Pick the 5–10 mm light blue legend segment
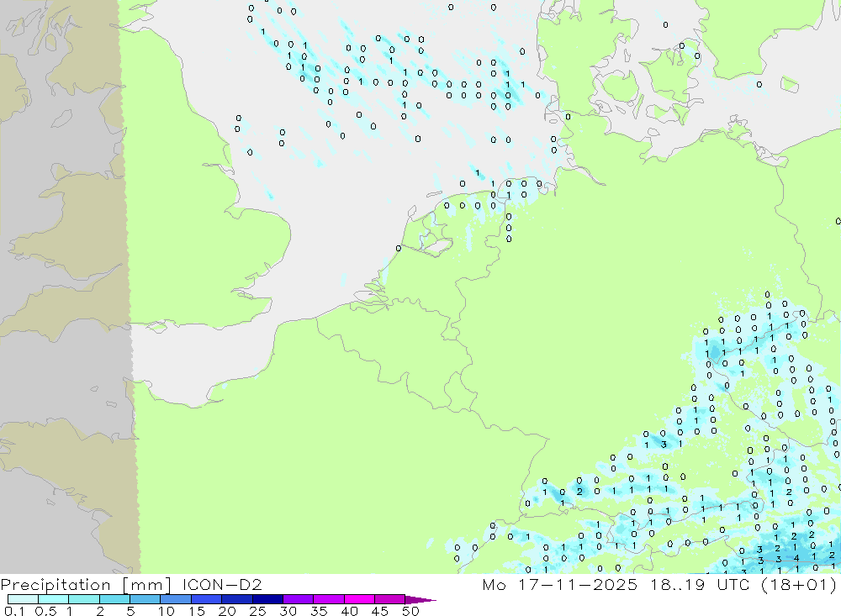The image size is (841, 616). (145, 599)
